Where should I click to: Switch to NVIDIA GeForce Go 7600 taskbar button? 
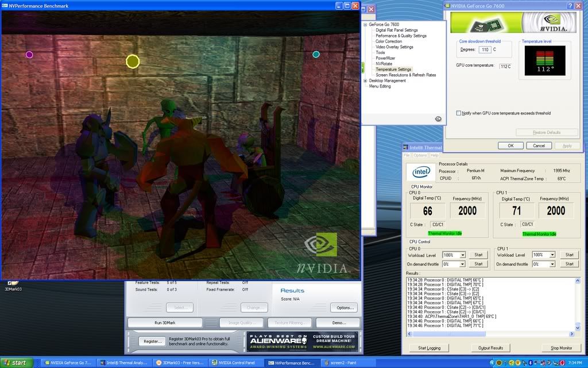coord(67,363)
